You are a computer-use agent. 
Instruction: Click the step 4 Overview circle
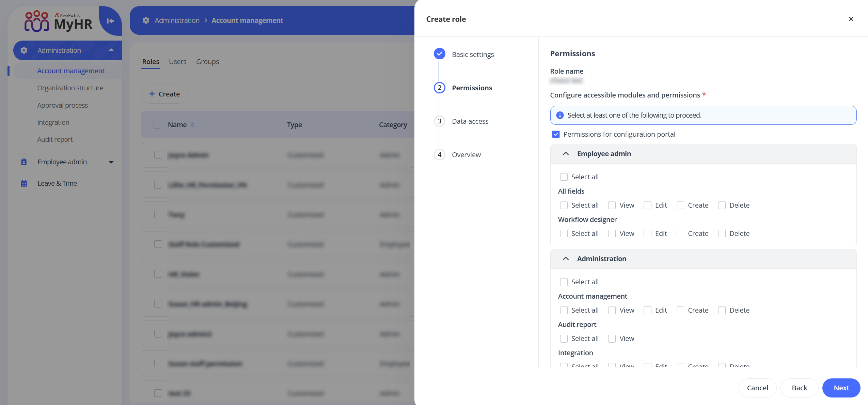[x=439, y=154]
